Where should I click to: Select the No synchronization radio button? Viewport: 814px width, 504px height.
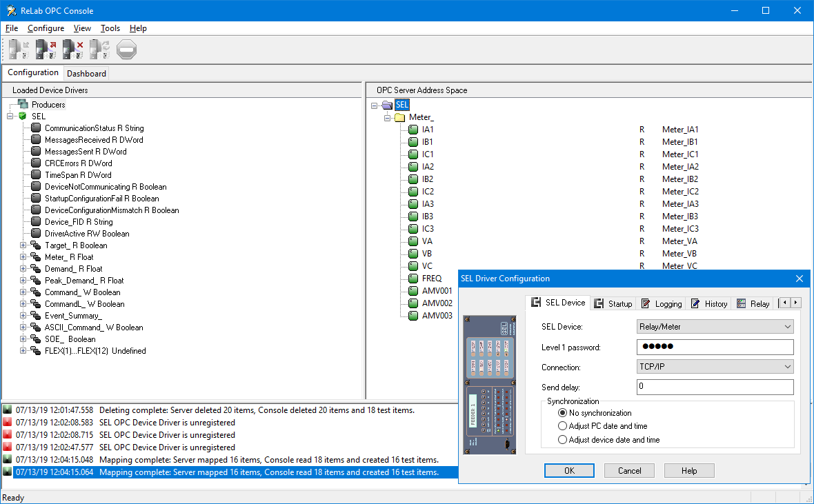[x=563, y=413]
